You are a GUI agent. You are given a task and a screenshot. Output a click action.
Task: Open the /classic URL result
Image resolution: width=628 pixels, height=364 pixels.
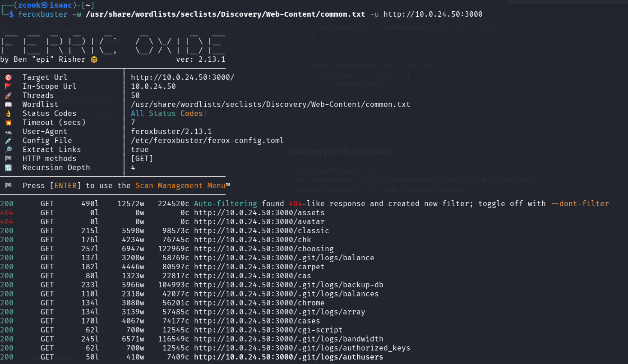pos(262,231)
